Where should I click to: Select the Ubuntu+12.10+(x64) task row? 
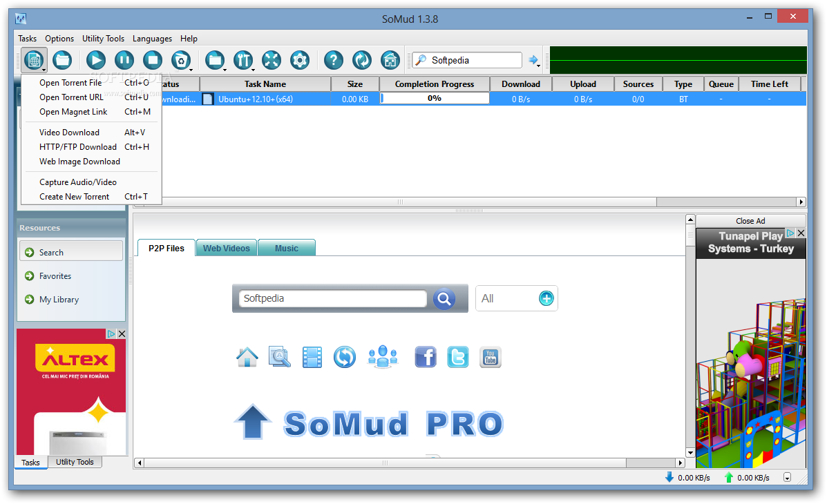[x=484, y=99]
